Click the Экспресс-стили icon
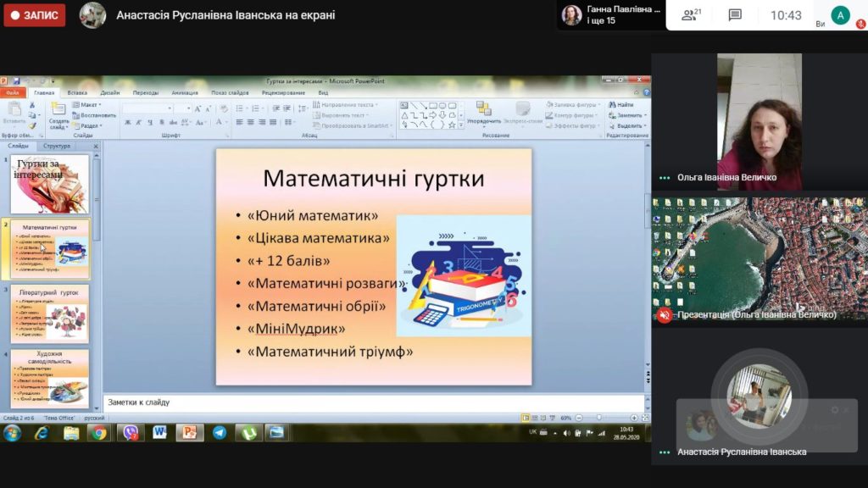The height and width of the screenshot is (488, 868). tap(522, 108)
